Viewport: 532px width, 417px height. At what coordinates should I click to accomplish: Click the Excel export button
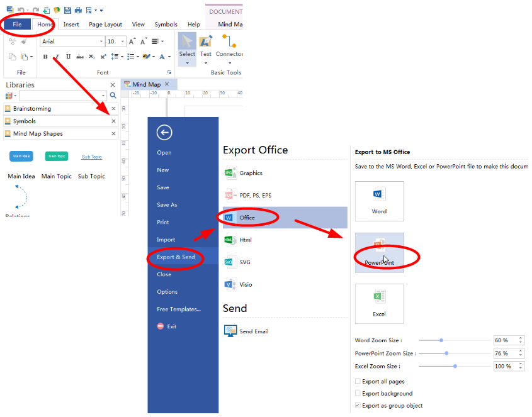[x=379, y=304]
